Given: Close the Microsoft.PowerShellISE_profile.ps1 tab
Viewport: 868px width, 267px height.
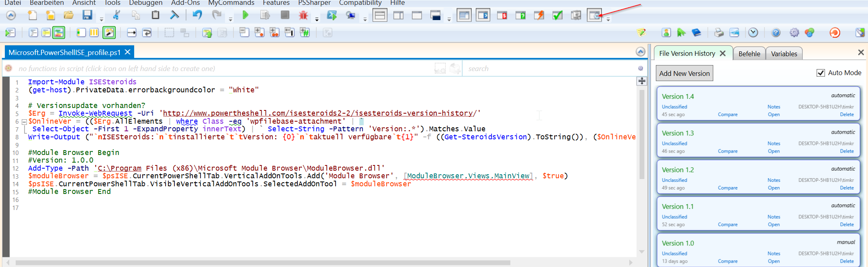Looking at the screenshot, I should tap(128, 52).
